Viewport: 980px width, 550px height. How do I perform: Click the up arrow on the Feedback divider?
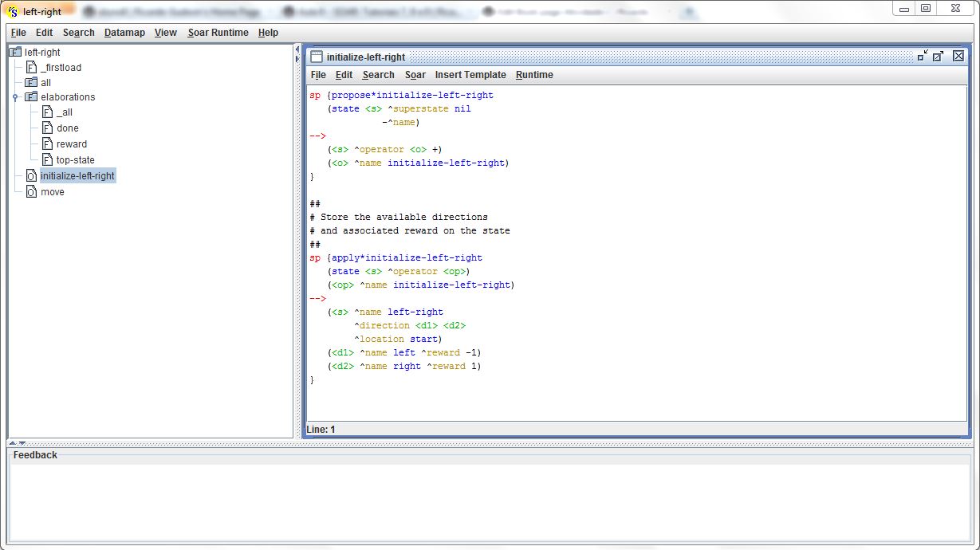click(x=13, y=443)
